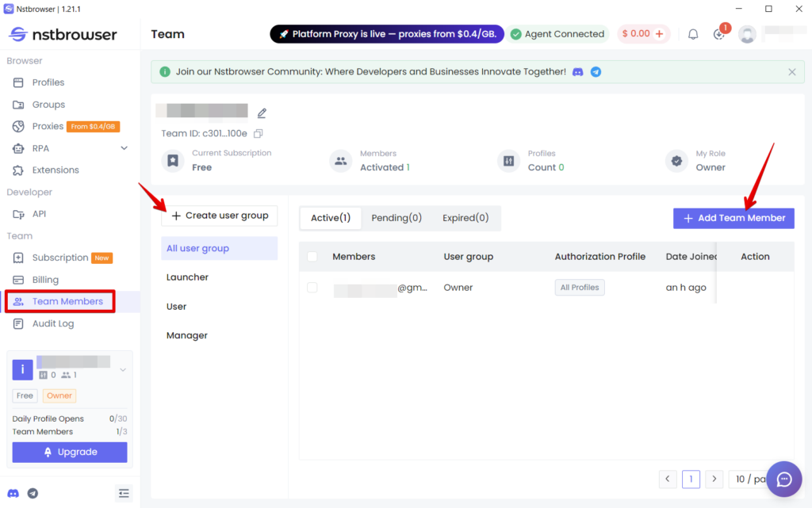Click the Daily Profile Opens 0/30 row

tap(70, 419)
